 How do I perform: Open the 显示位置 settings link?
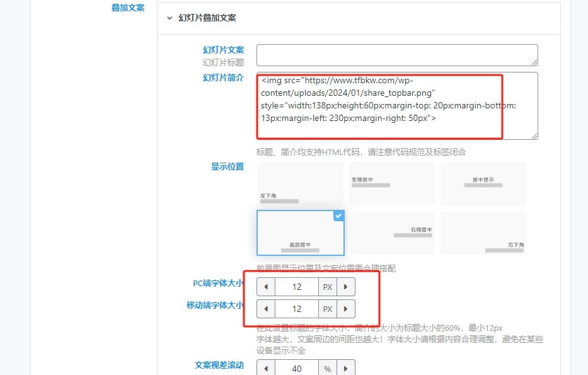pyautogui.click(x=228, y=166)
